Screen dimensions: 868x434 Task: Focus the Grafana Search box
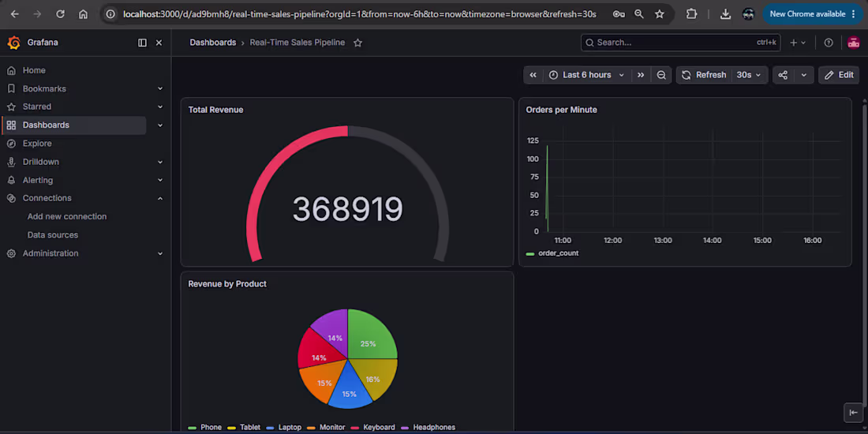[x=680, y=43]
